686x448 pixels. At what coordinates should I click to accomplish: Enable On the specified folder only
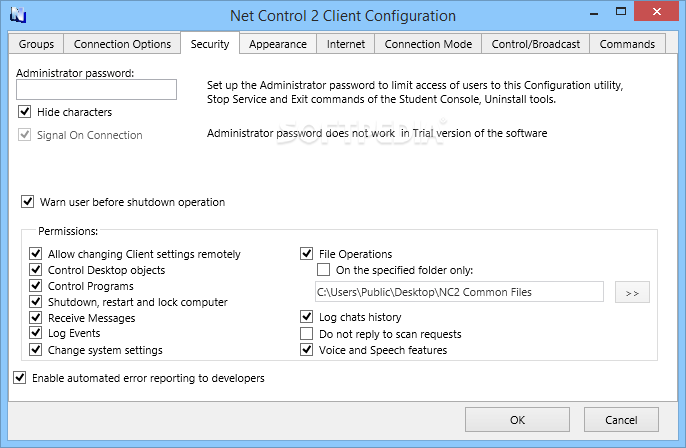[x=323, y=270]
